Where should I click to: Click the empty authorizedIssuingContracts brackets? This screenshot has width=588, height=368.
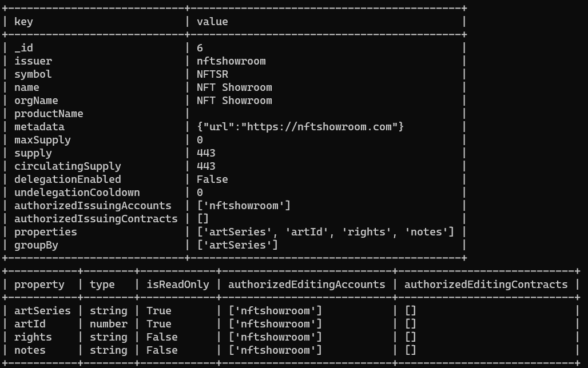(x=202, y=219)
